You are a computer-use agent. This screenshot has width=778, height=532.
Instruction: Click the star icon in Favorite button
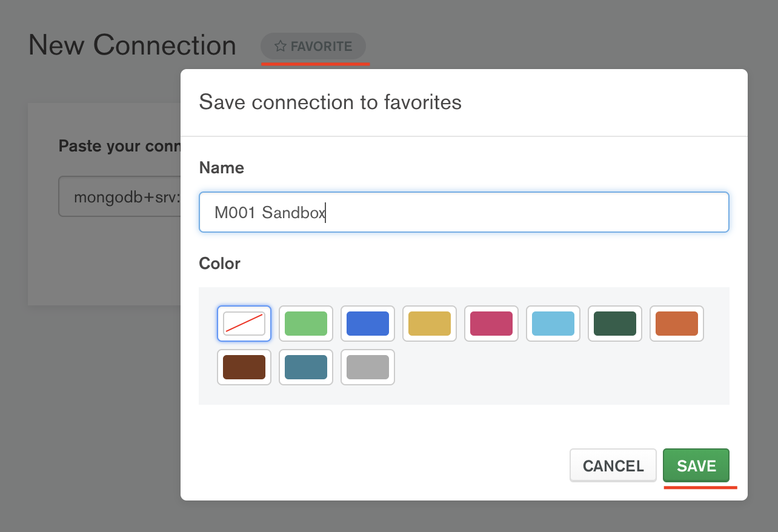(280, 46)
